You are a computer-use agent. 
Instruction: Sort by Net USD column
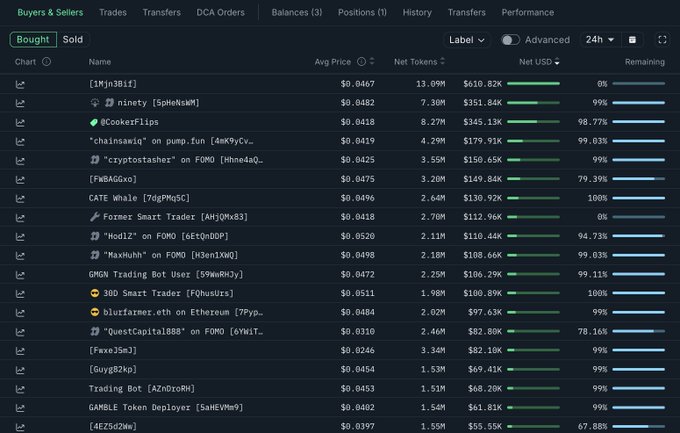539,62
